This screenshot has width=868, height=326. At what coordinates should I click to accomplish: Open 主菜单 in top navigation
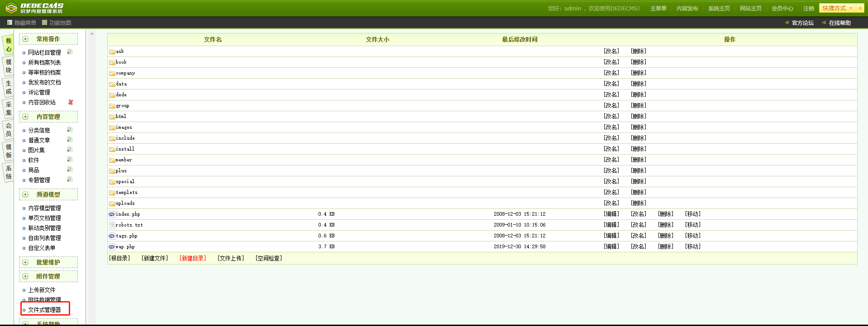[658, 9]
